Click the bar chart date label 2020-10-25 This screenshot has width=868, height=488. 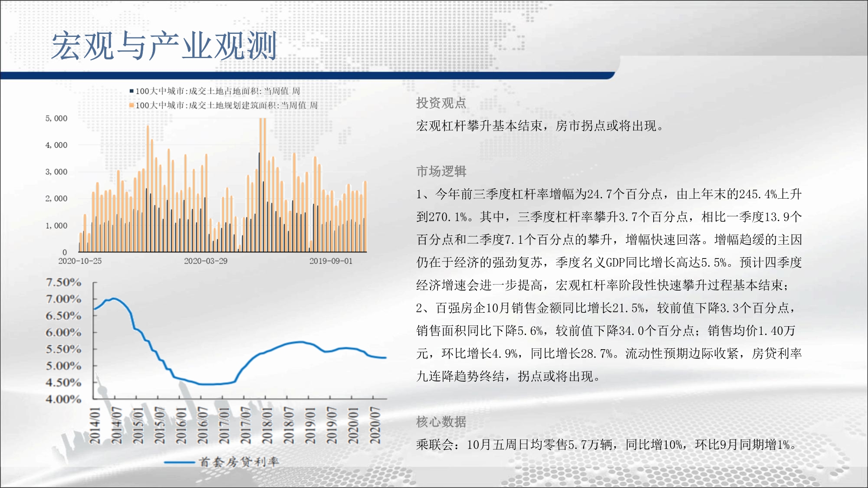(80, 261)
